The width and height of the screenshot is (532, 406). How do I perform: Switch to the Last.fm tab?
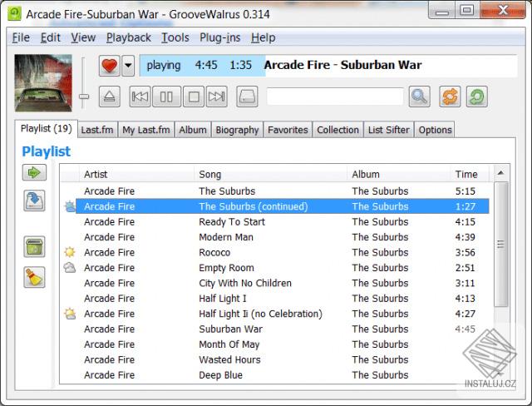pyautogui.click(x=97, y=130)
